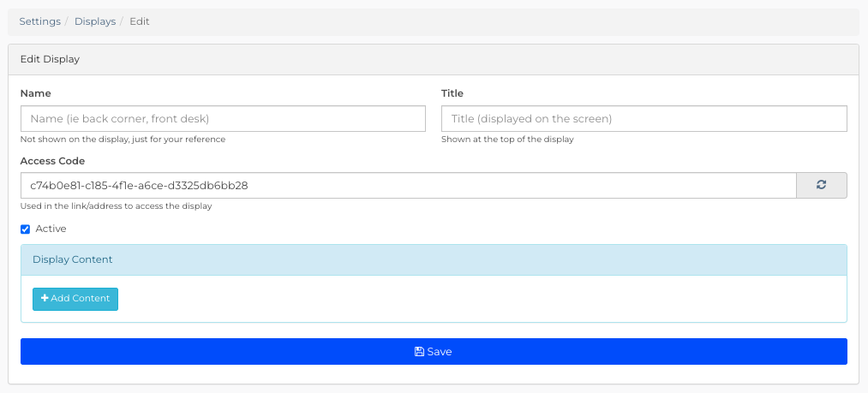The height and width of the screenshot is (393, 868).
Task: Click the Edit Display card header
Action: pos(434,59)
